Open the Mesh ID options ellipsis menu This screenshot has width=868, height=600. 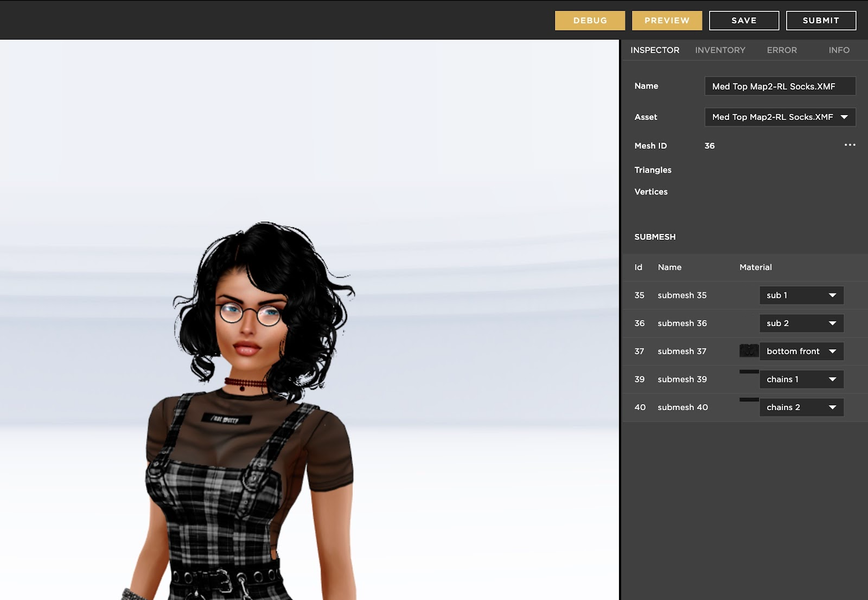point(851,145)
